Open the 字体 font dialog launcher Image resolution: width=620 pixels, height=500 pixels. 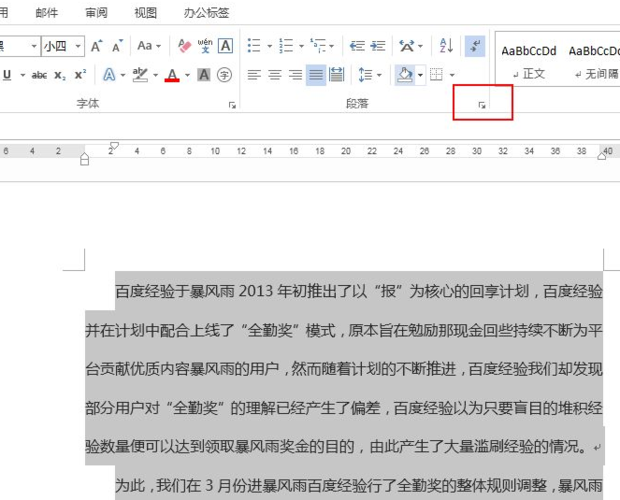click(232, 105)
